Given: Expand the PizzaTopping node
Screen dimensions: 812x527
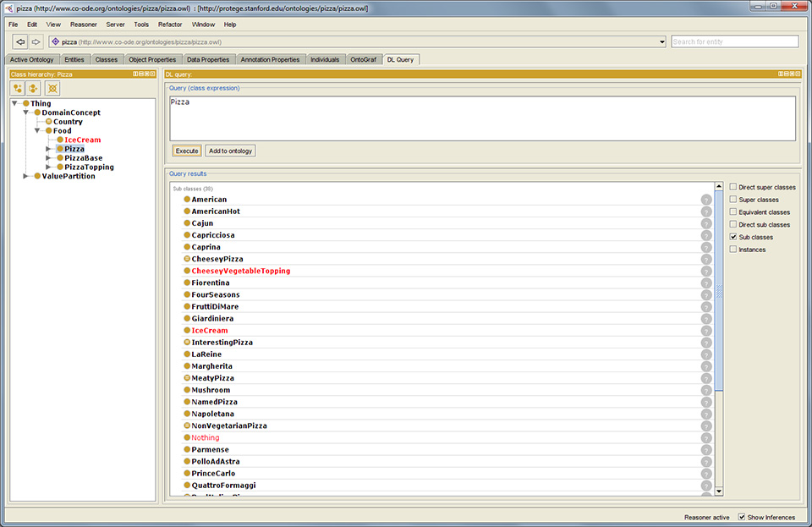Looking at the screenshot, I should coord(49,167).
